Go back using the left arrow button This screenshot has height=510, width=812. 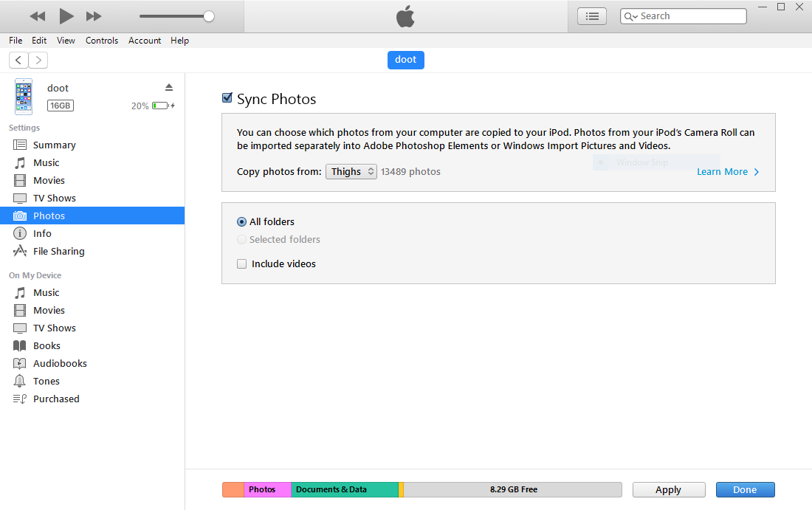[18, 60]
